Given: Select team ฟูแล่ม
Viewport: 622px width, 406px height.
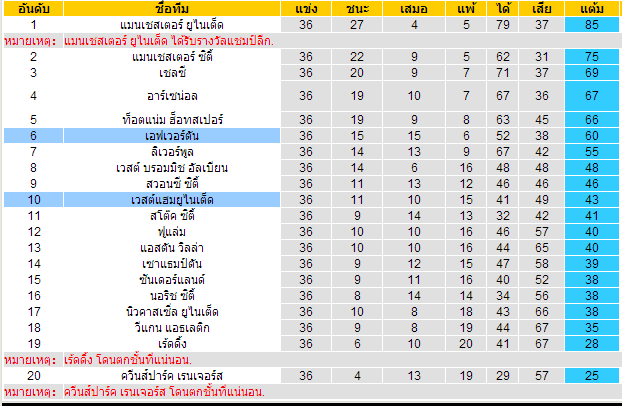Looking at the screenshot, I should [172, 232].
